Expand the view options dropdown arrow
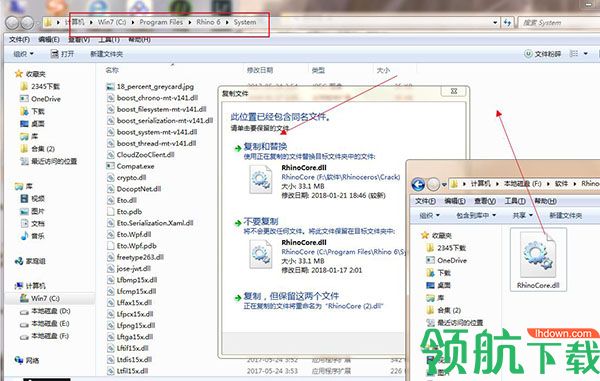Screen dimensions: 600x381 (x=585, y=54)
